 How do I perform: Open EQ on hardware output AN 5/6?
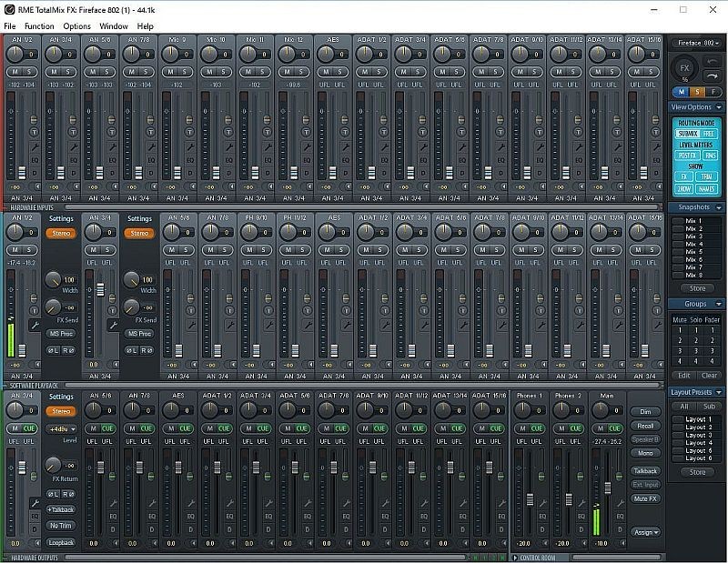113,516
